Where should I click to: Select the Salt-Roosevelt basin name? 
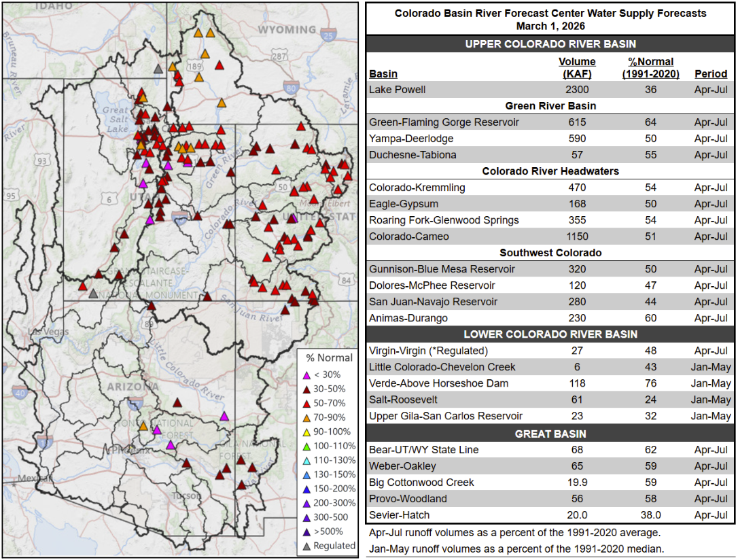[403, 400]
